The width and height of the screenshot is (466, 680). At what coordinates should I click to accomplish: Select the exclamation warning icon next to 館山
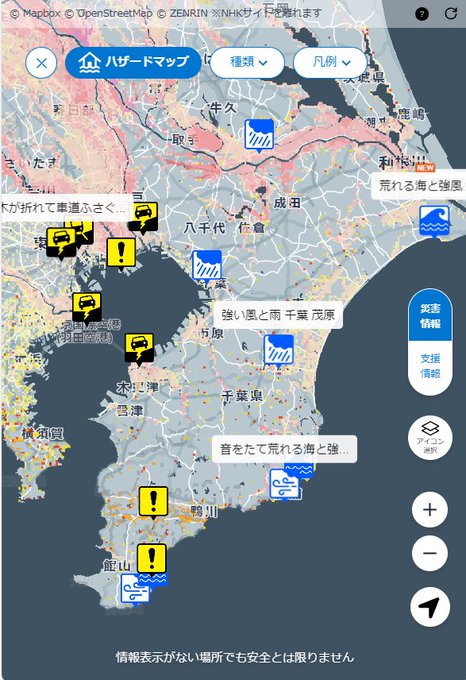tap(152, 559)
